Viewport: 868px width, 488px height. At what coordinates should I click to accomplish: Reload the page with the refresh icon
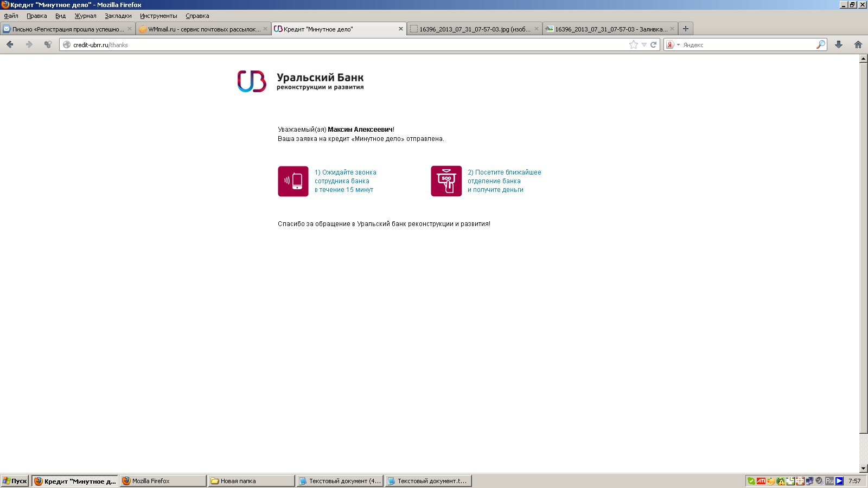(x=653, y=44)
